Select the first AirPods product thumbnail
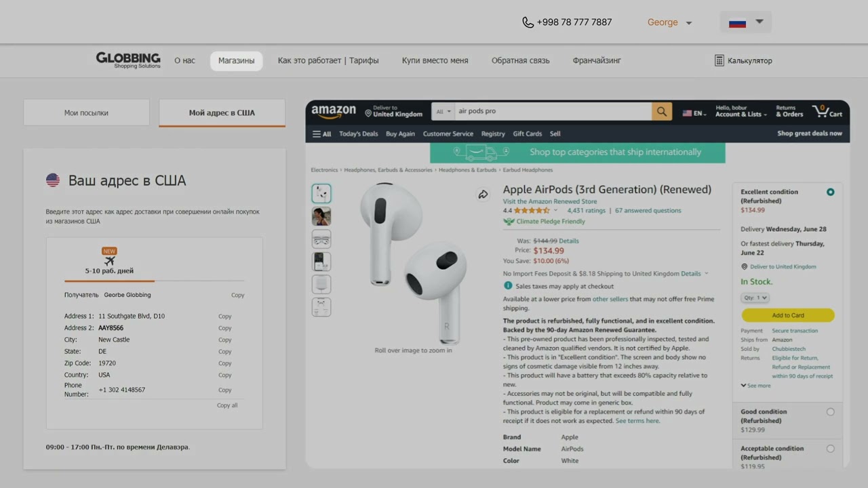This screenshot has width=868, height=488. 321,194
